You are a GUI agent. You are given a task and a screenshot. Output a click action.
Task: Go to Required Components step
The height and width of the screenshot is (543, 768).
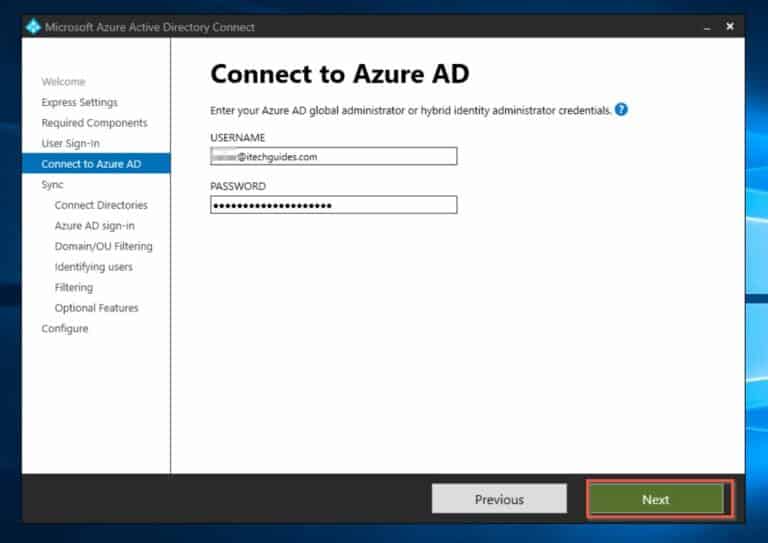point(94,123)
